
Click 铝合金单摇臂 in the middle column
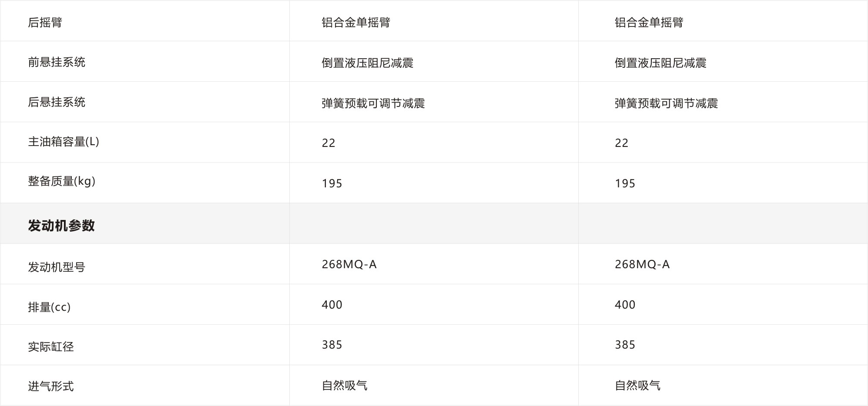356,23
